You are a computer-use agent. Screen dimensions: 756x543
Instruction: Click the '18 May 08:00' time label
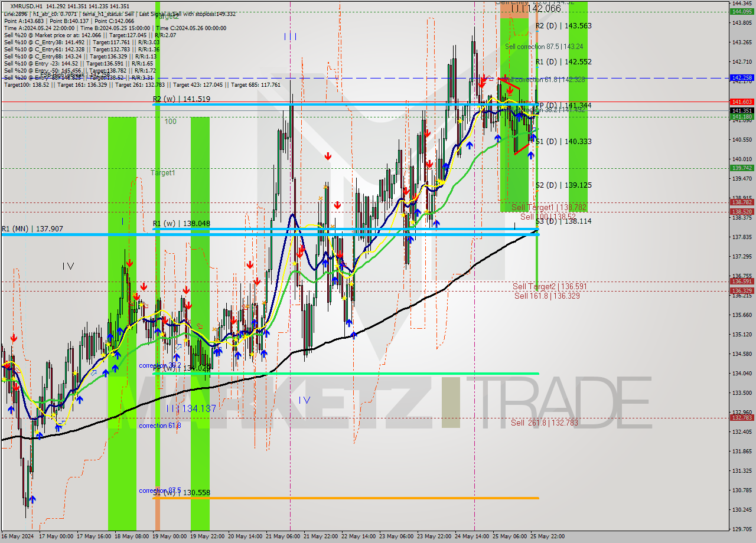click(x=132, y=537)
